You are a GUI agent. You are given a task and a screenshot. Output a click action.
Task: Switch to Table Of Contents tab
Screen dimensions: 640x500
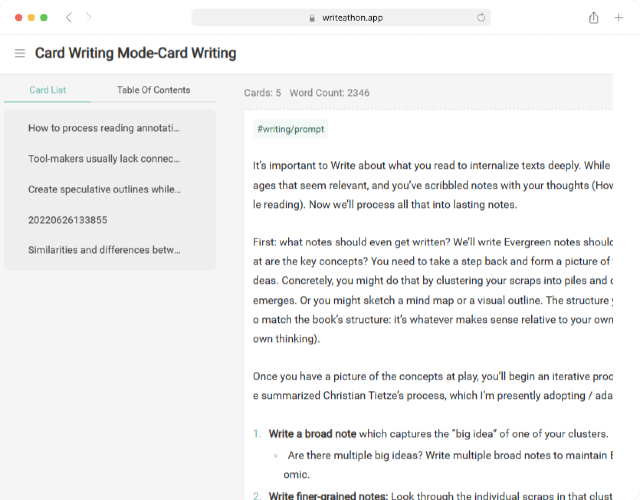click(x=153, y=90)
